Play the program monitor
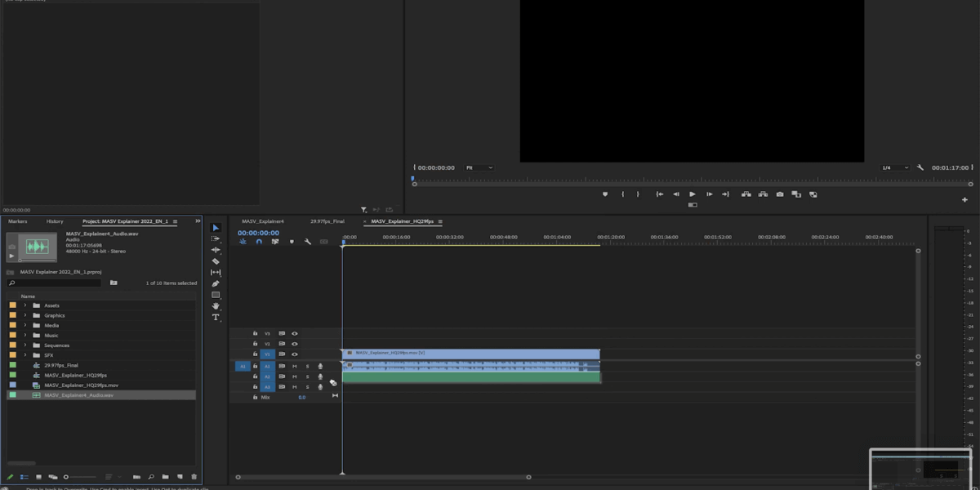The image size is (980, 490). pyautogui.click(x=693, y=194)
